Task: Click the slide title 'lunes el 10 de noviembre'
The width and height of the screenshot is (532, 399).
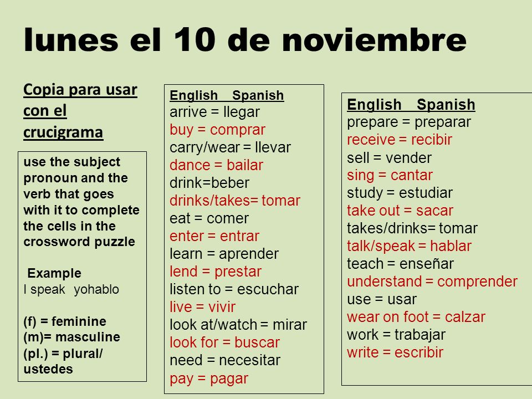Action: [x=245, y=39]
